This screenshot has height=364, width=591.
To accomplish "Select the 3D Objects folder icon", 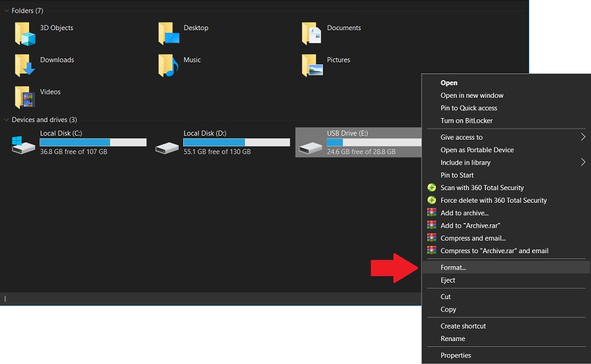I will tap(25, 34).
